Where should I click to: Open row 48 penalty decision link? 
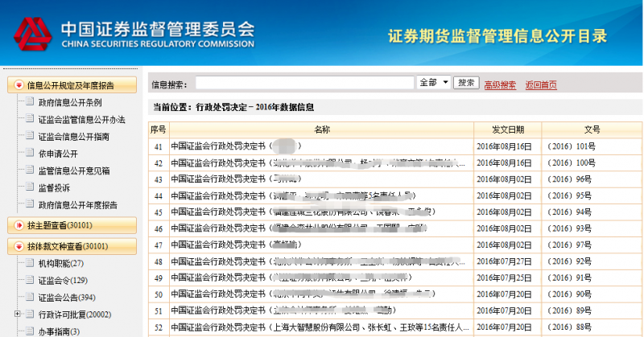tap(318, 261)
